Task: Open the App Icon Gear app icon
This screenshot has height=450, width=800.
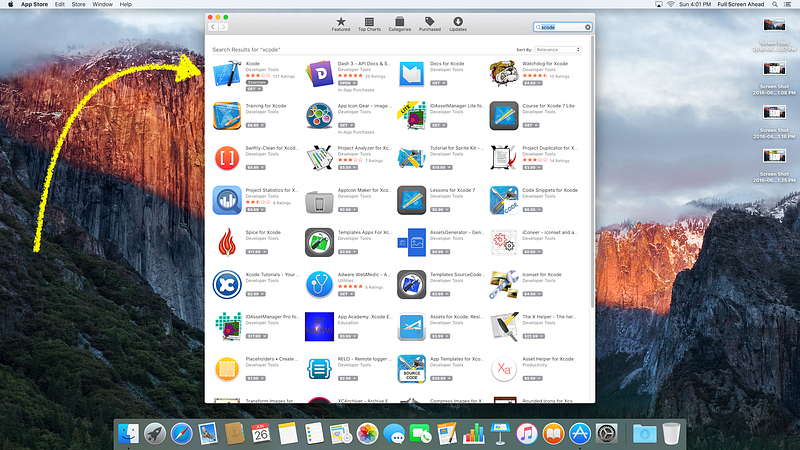Action: click(319, 116)
